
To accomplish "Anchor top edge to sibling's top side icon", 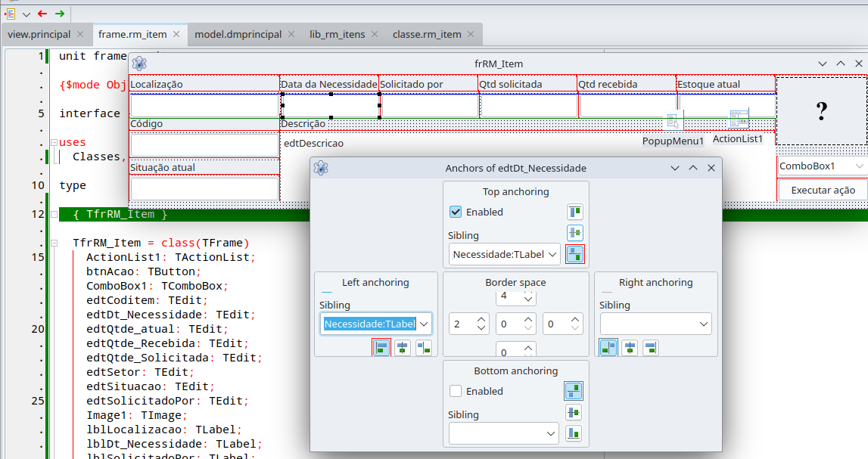I will coord(574,212).
